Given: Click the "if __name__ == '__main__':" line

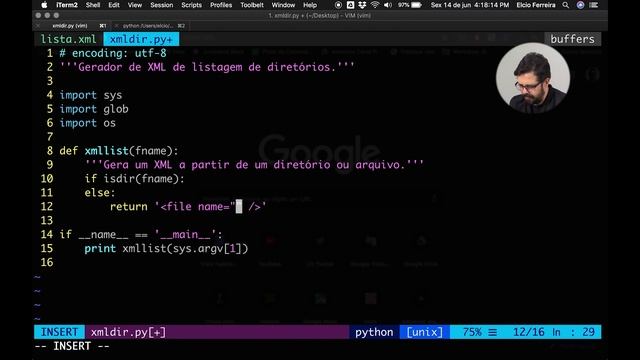Looking at the screenshot, I should pyautogui.click(x=141, y=235).
